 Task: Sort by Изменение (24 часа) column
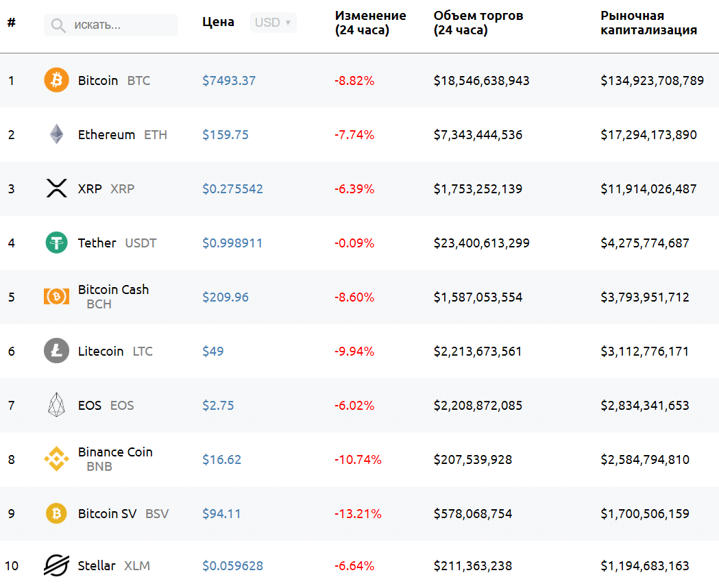click(370, 23)
